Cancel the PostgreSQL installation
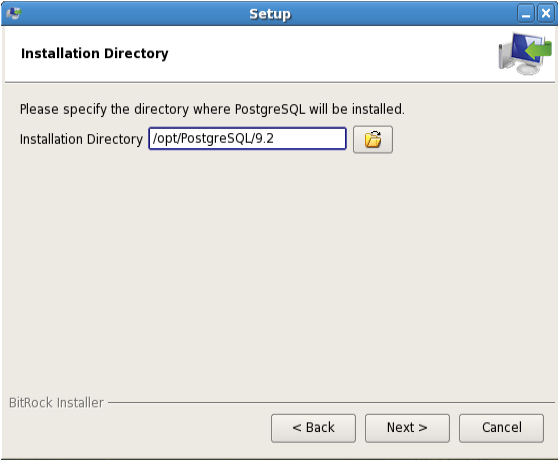This screenshot has height=461, width=559. click(x=501, y=428)
